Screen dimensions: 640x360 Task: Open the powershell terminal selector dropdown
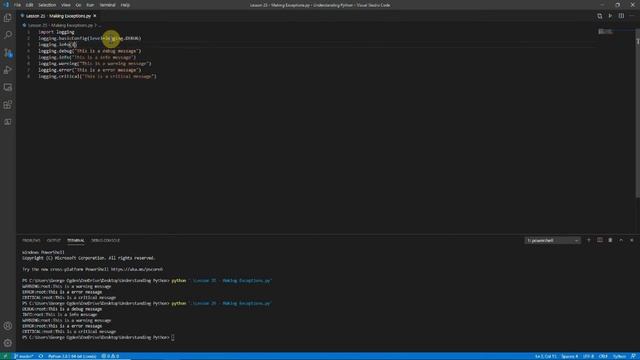(x=552, y=240)
